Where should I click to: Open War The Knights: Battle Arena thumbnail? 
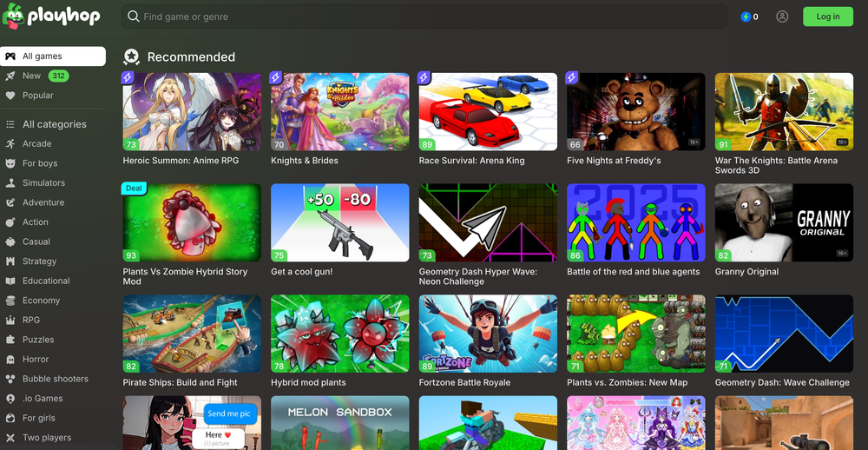tap(785, 111)
